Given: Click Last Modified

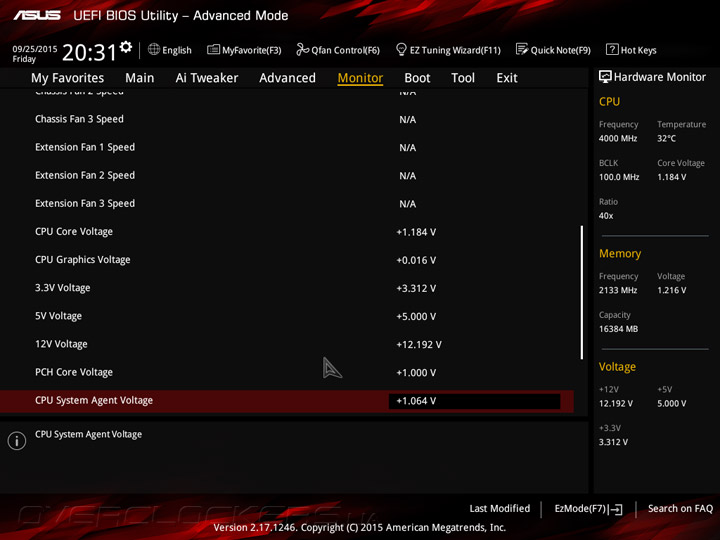Looking at the screenshot, I should pyautogui.click(x=500, y=508).
